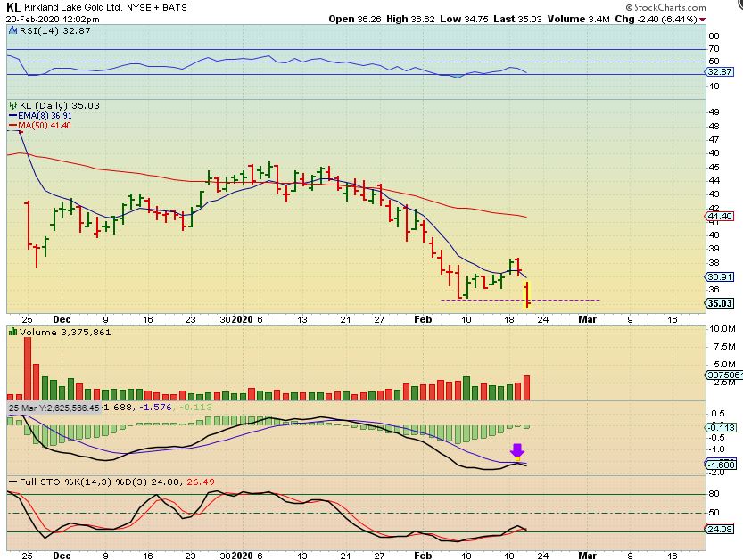Click the Volume 3.4M header value
The image size is (743, 560).
point(579,20)
